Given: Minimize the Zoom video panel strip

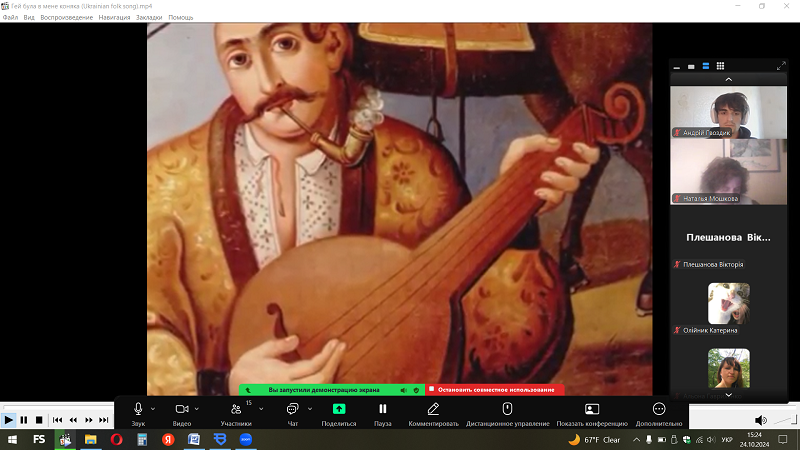Looking at the screenshot, I should coord(677,66).
